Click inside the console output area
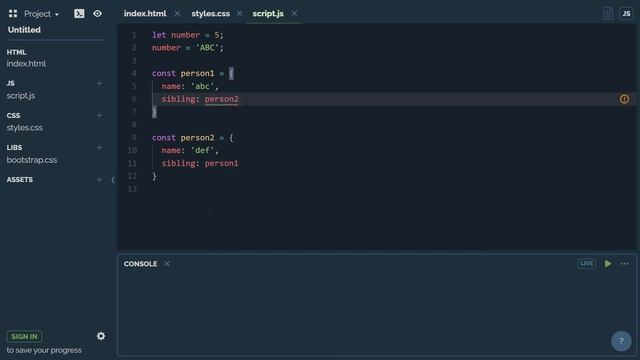Viewport: 640px width, 360px height. coord(376,313)
